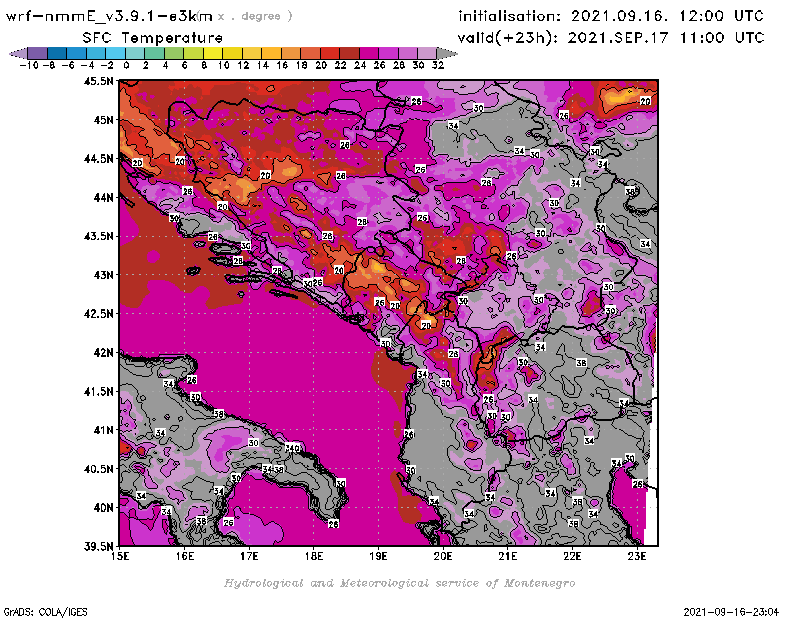
Task: Select the magenta 24 to 26 legend swatch
Action: click(x=369, y=53)
